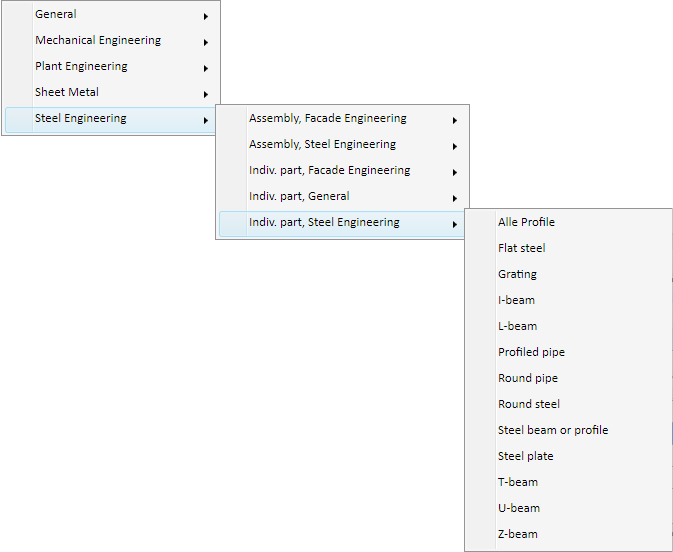
Task: Select Profiled pipe
Action: point(569,352)
